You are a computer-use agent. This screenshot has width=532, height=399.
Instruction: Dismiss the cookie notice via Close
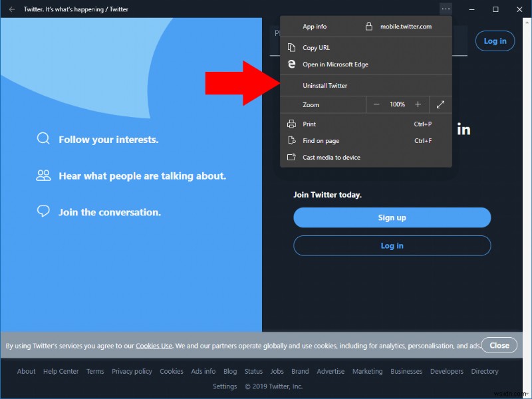click(x=499, y=345)
